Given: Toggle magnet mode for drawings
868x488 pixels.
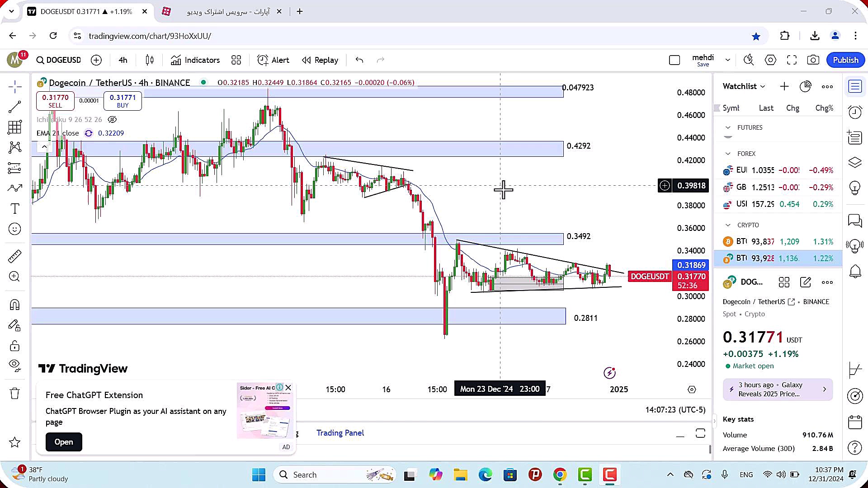Looking at the screenshot, I should 14,305.
